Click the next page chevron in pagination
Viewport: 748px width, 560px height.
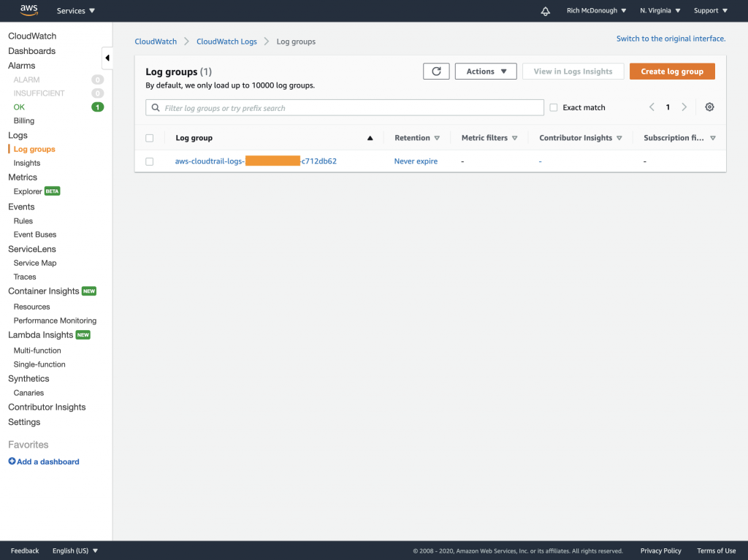[684, 107]
